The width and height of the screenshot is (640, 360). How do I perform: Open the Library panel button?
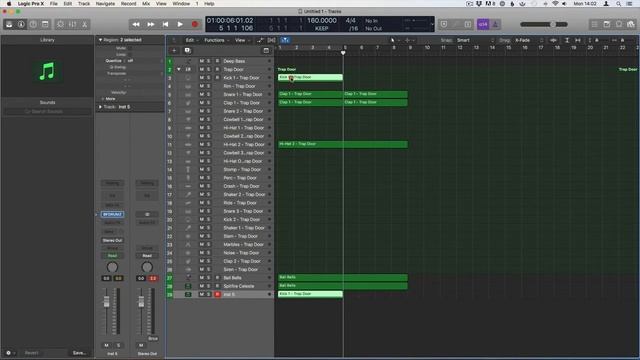point(9,24)
